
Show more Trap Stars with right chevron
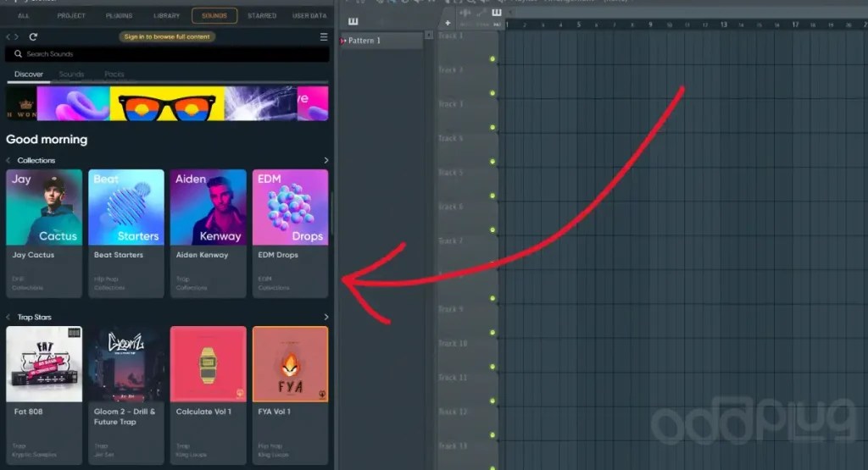pos(326,318)
